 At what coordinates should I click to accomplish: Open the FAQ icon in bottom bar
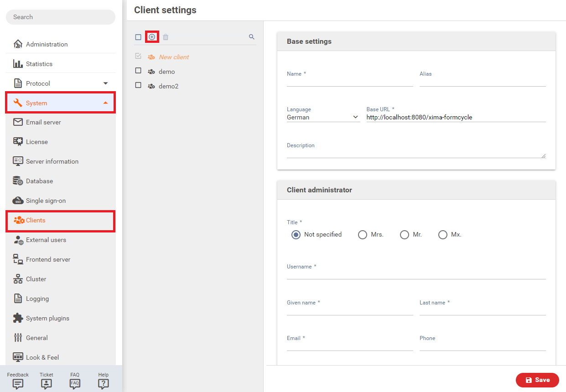(75, 383)
